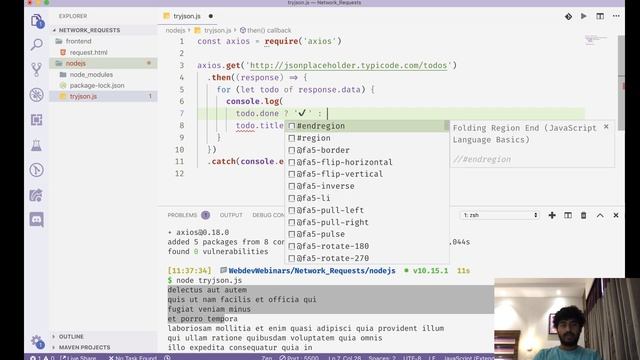Click the UTF-8 encoding status entry
The height and width of the screenshot is (360, 640).
tap(412, 358)
